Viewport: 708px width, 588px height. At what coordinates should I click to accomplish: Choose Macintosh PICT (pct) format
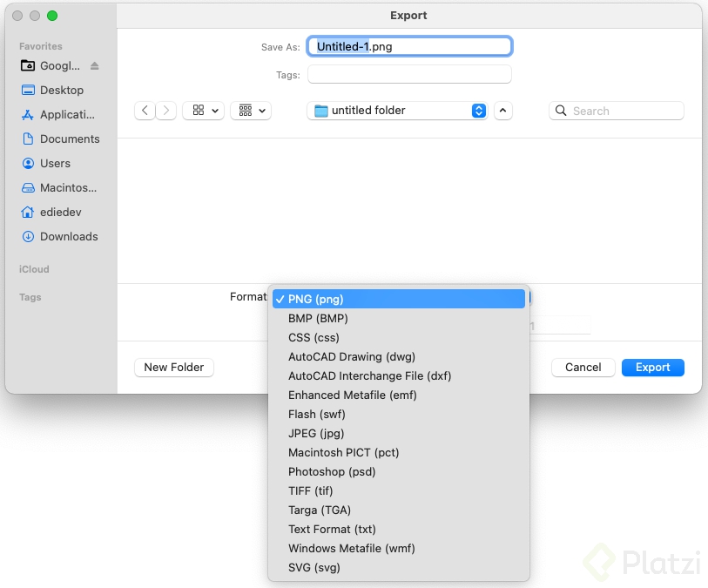click(x=399, y=452)
